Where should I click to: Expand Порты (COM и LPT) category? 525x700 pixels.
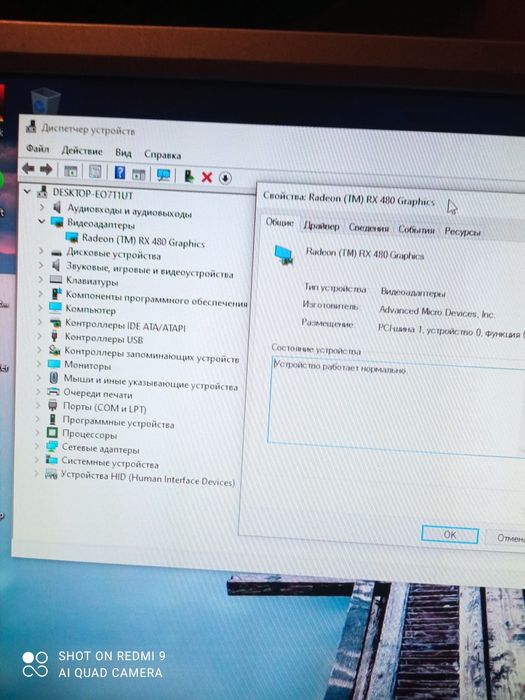(x=39, y=405)
